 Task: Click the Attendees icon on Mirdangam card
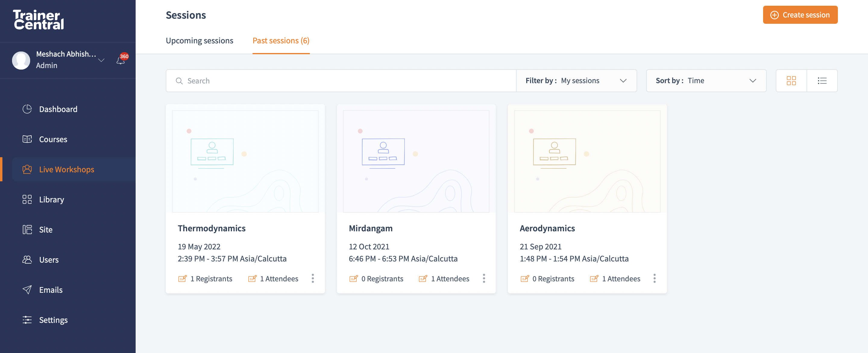click(423, 279)
